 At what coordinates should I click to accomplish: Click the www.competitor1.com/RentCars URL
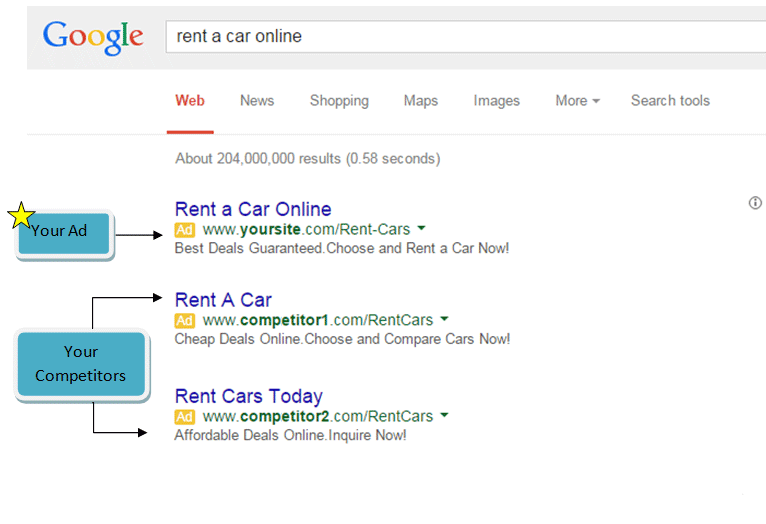coord(318,320)
